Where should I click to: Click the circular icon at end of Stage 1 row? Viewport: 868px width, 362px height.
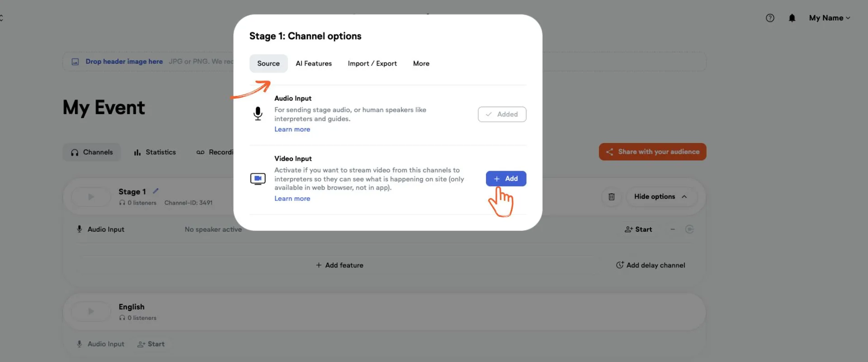pyautogui.click(x=689, y=229)
